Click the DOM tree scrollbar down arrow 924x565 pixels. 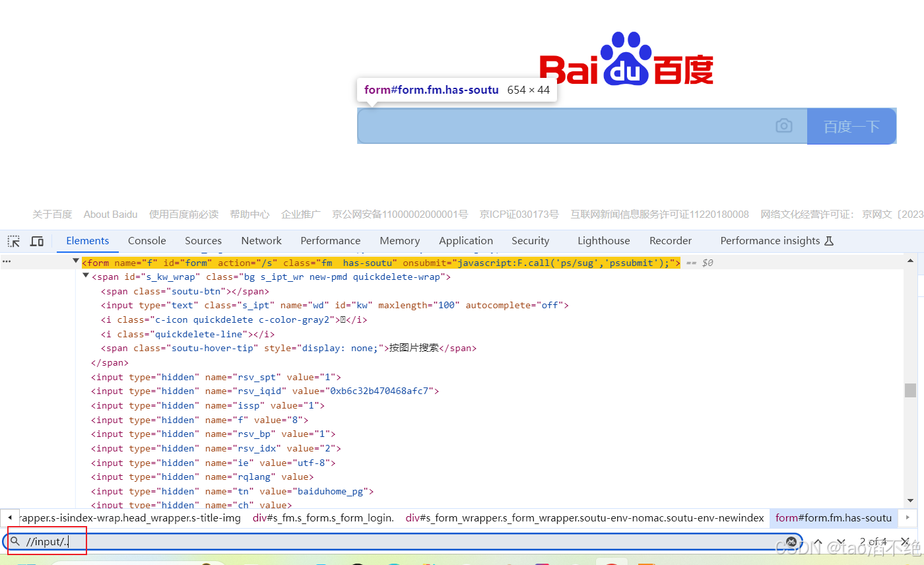coord(911,501)
